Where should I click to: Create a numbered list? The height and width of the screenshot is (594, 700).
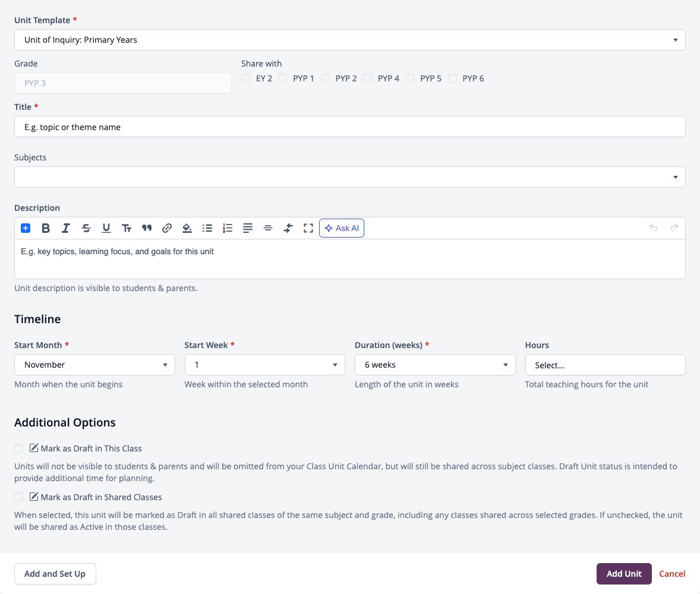(x=228, y=228)
